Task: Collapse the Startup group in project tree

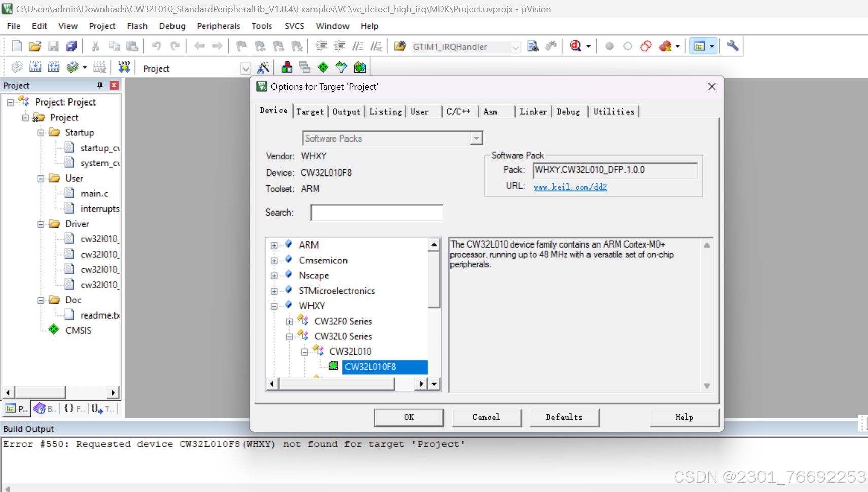Action: (41, 133)
